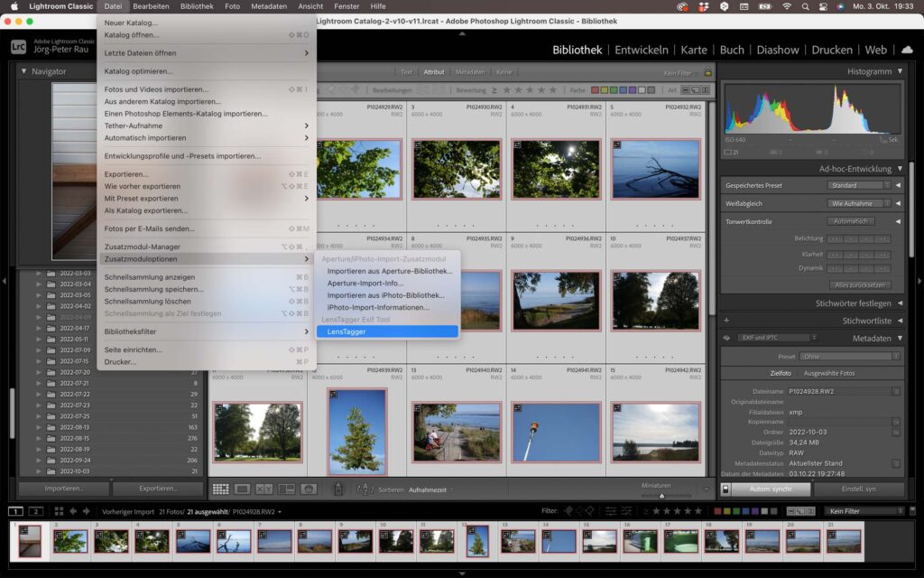
Task: Collapse the Navigator panel
Action: 24,71
